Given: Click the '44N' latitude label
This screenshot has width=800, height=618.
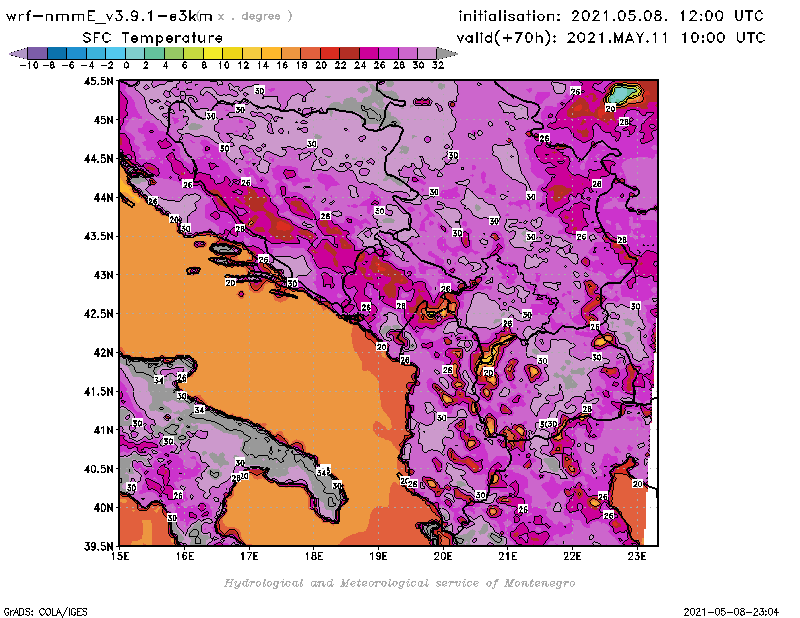Looking at the screenshot, I should coord(104,197).
